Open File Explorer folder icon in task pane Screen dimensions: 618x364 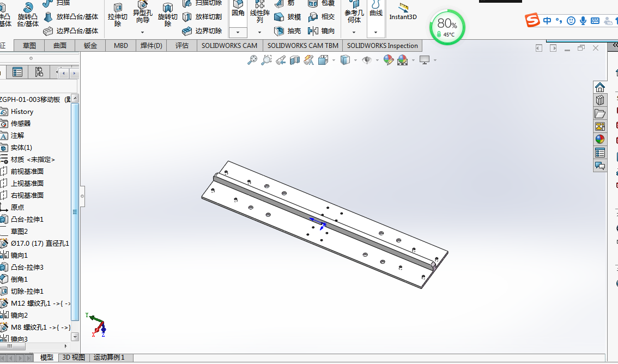(x=600, y=113)
